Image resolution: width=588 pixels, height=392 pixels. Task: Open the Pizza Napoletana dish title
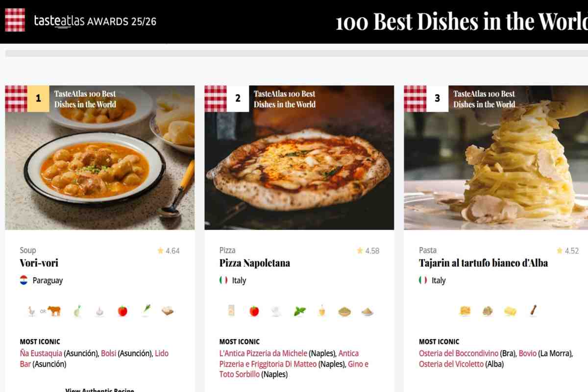coord(255,263)
